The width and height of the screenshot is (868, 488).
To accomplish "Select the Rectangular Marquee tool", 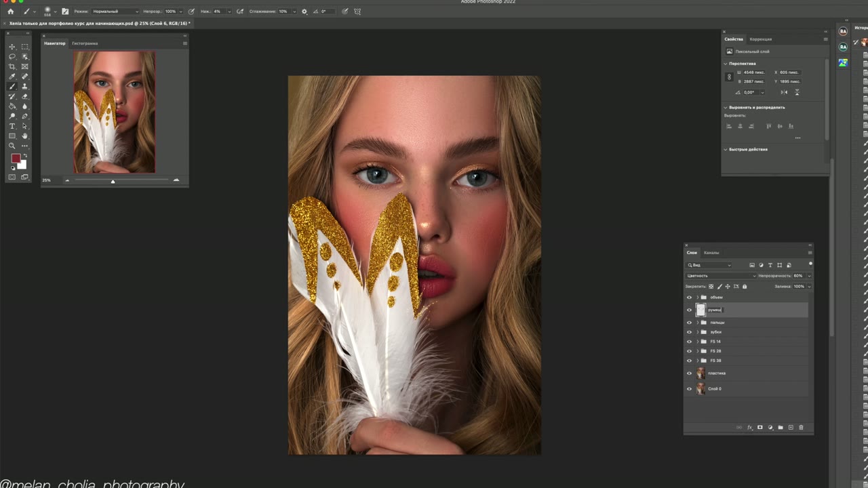I will (x=25, y=47).
